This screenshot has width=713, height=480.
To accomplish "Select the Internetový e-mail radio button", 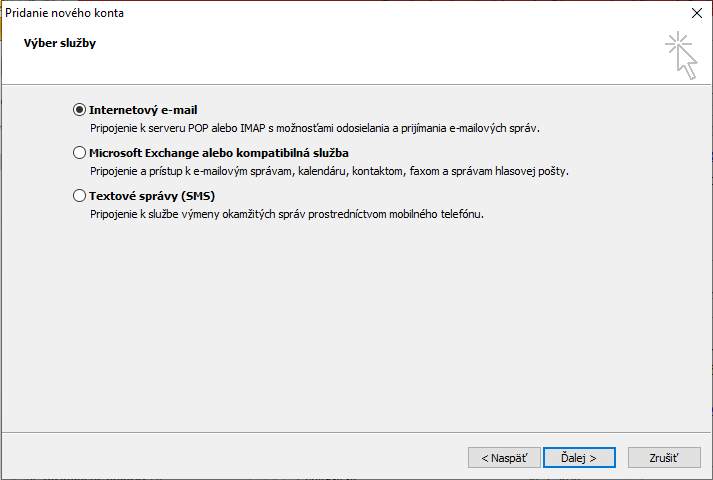I will [x=80, y=110].
